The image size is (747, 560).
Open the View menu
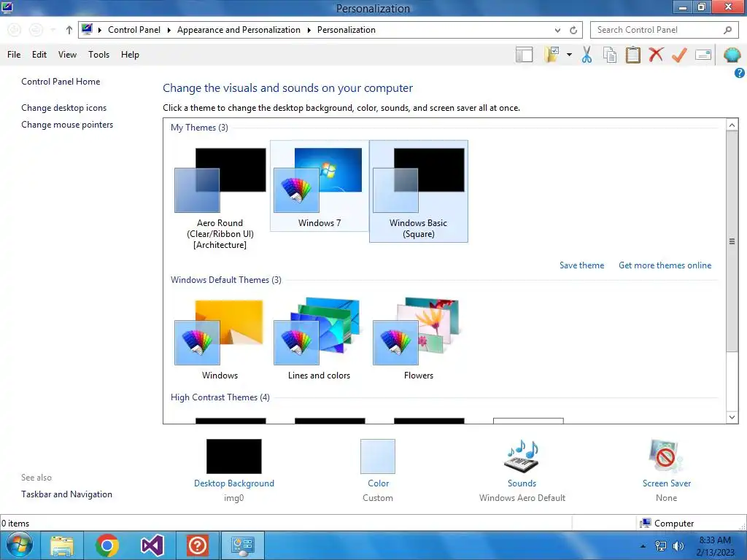[x=67, y=55]
